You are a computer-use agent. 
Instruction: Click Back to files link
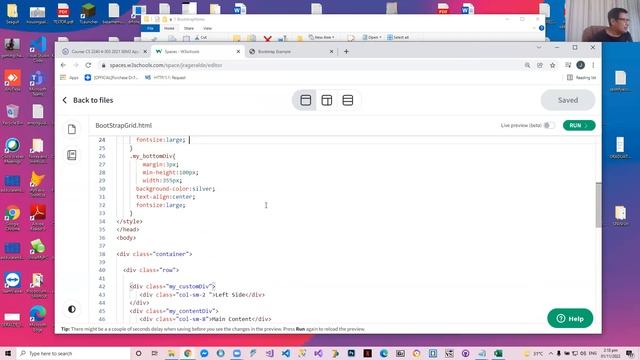93,100
